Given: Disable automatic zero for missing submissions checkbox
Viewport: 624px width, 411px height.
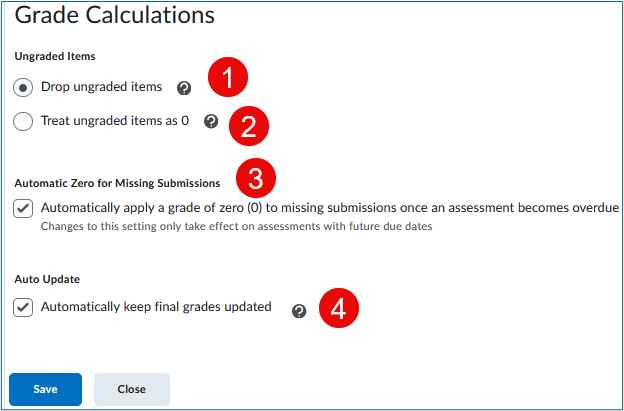Looking at the screenshot, I should point(24,209).
